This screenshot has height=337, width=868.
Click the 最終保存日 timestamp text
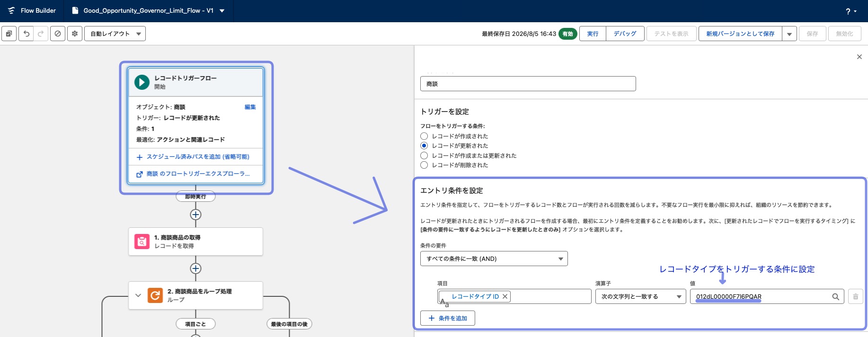pos(519,34)
